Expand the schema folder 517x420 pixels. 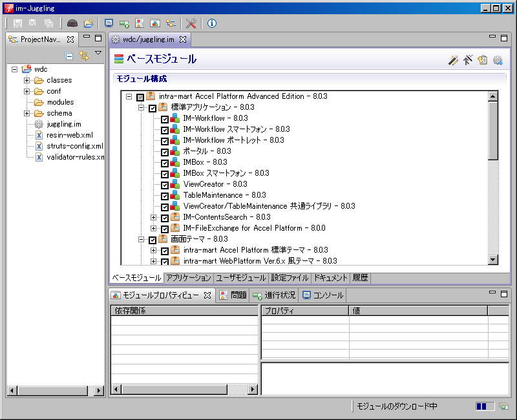pos(26,113)
